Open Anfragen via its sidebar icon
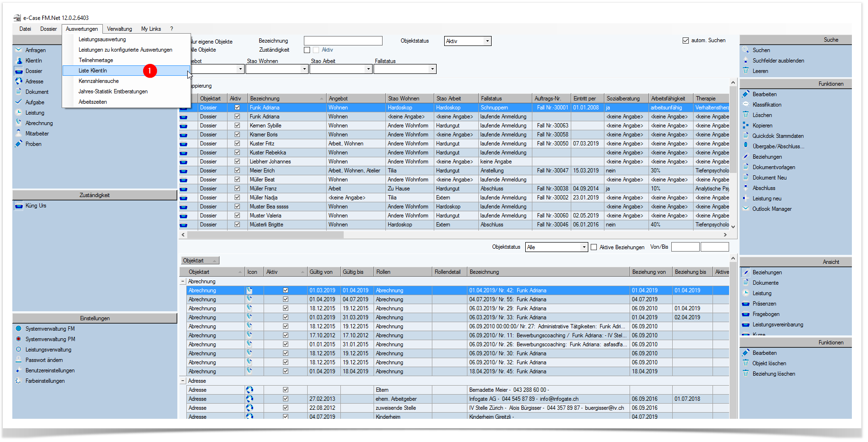Screen dimensions: 868x442 [19, 50]
